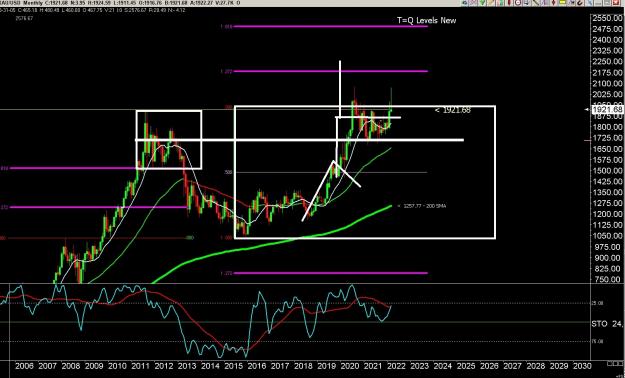Viewport: 625px width, 378px height.
Task: Click the 2020 year on time axis
Action: click(x=350, y=366)
